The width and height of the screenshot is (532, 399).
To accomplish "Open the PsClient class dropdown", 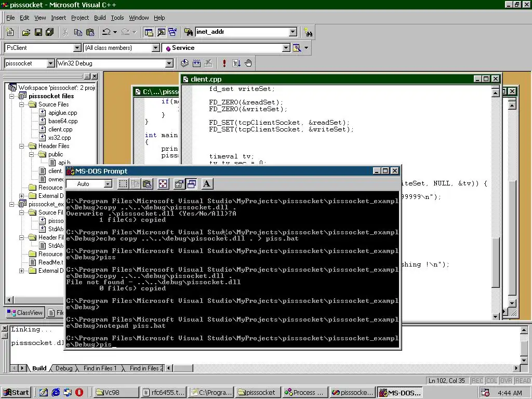I will point(77,48).
